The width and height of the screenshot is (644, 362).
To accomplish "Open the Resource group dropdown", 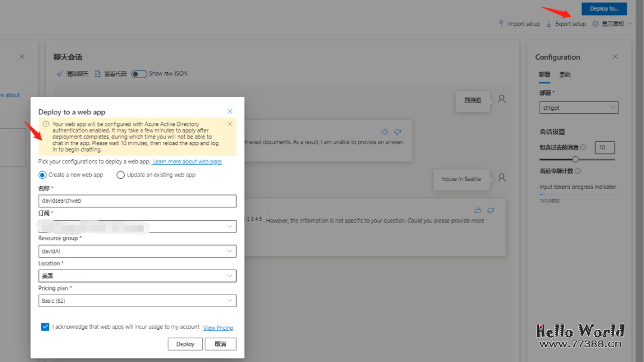I will tap(137, 251).
